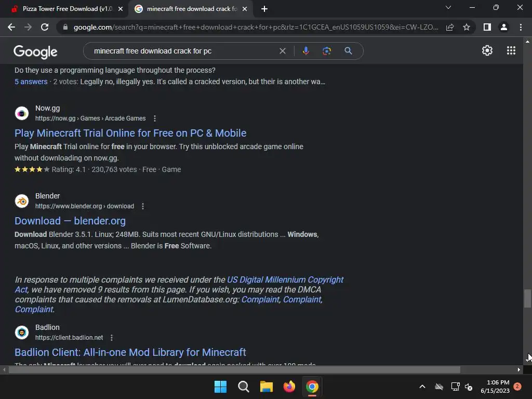Viewport: 532px width, 399px height.
Task: Click the client.badlion.net URL text
Action: (x=69, y=338)
